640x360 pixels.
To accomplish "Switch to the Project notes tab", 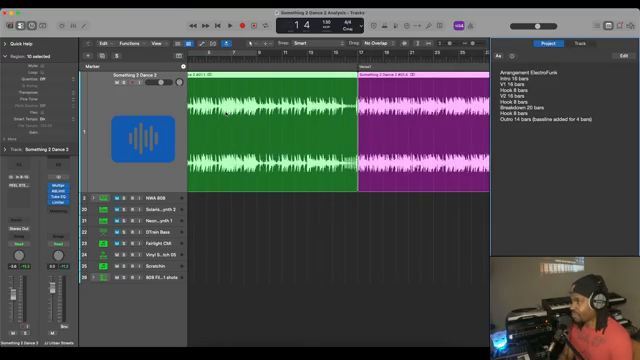I will coord(549,43).
